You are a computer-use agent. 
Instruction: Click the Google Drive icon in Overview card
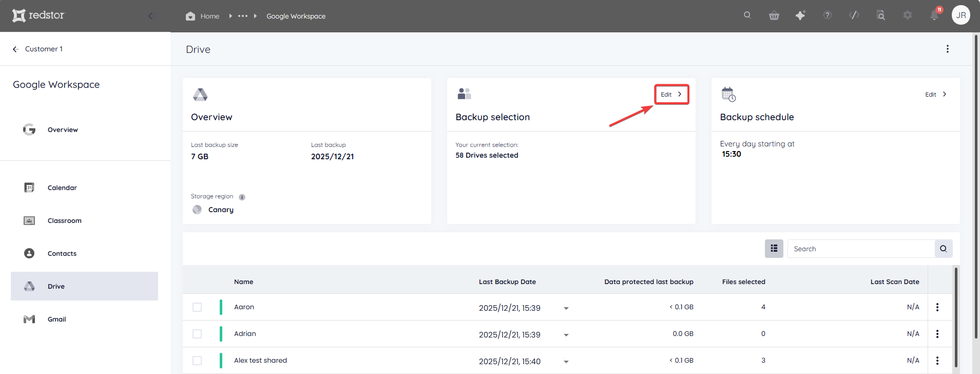click(x=200, y=95)
